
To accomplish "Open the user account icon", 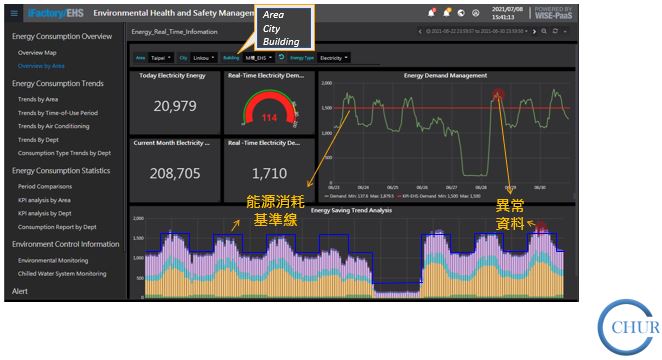I will point(475,13).
